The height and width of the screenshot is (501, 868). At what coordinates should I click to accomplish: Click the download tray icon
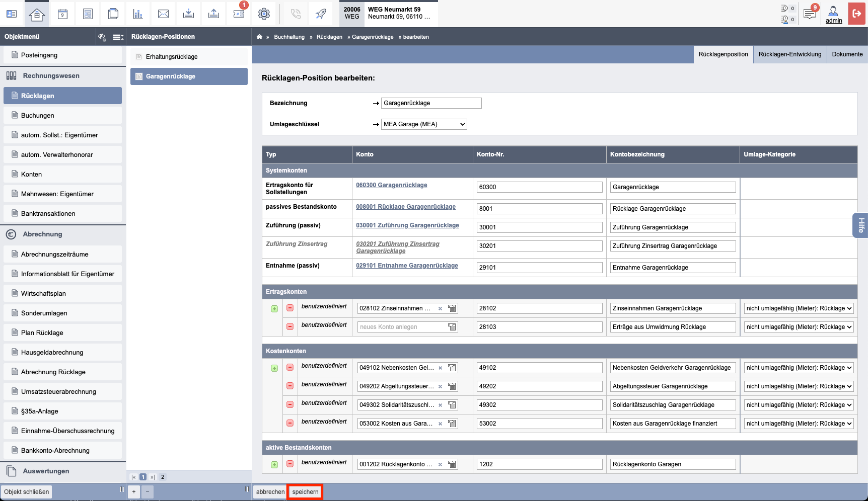[x=188, y=14]
